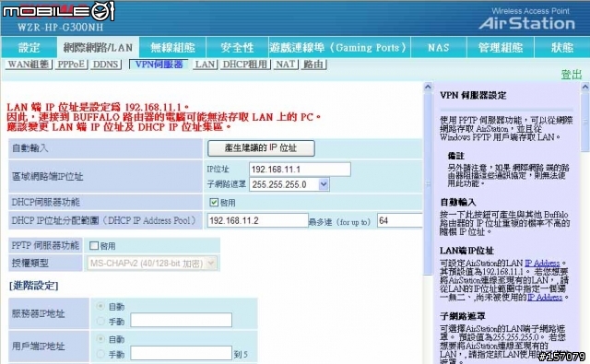Screen dimensions: 590x364
Task: Click the LAN IP位址 field 192.168.11.1
Action: click(300, 170)
